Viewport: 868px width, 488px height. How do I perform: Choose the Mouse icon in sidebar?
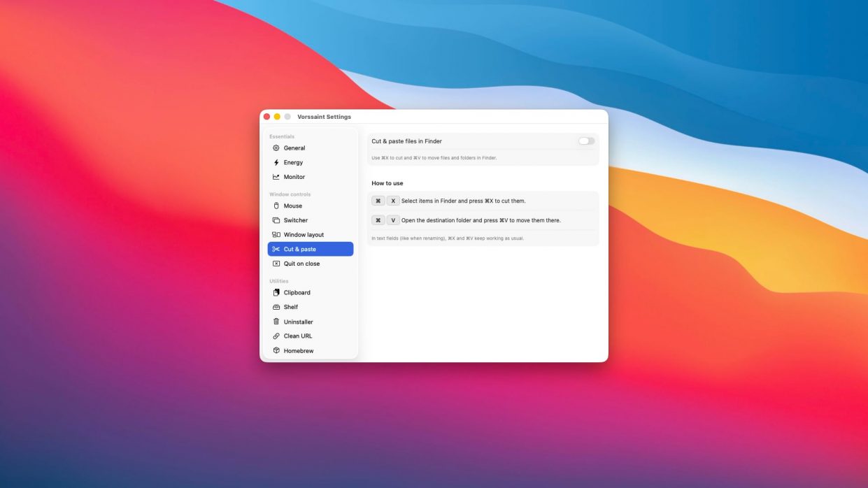click(x=276, y=206)
